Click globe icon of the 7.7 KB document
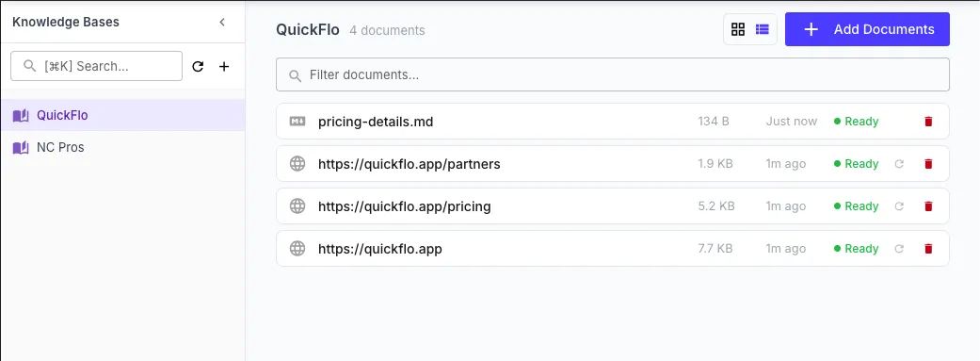The image size is (980, 361). 297,249
